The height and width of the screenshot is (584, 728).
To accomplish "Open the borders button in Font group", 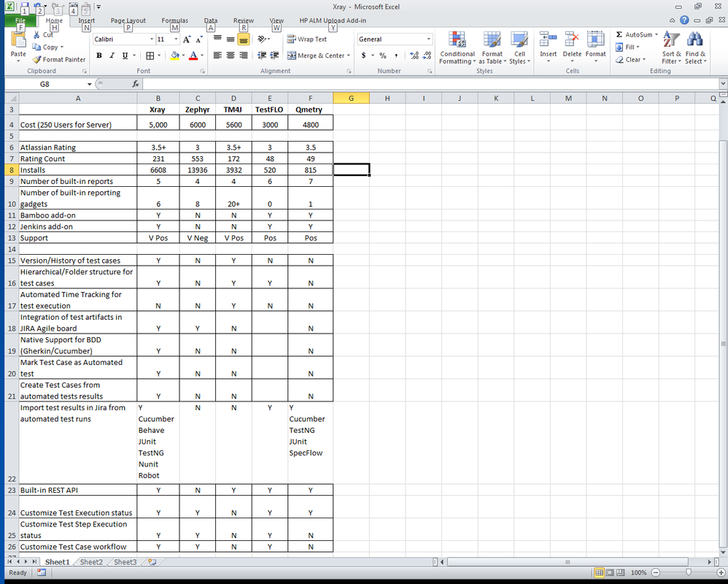I will pyautogui.click(x=150, y=55).
